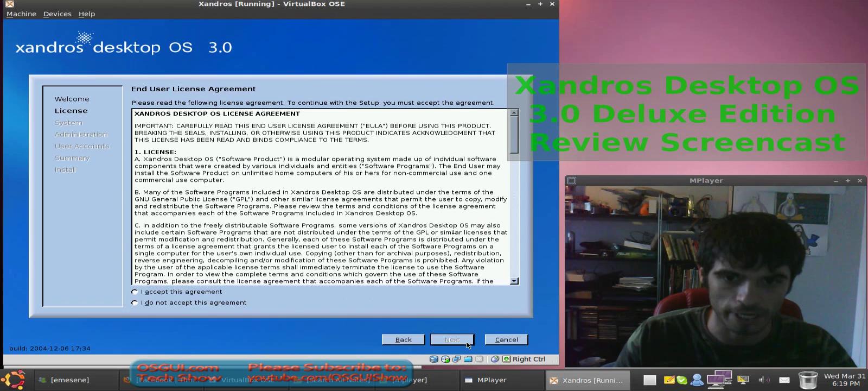Click the clock showing Wed Mar 31 6:19 PM
Screen dimensions: 868x391
[845, 380]
